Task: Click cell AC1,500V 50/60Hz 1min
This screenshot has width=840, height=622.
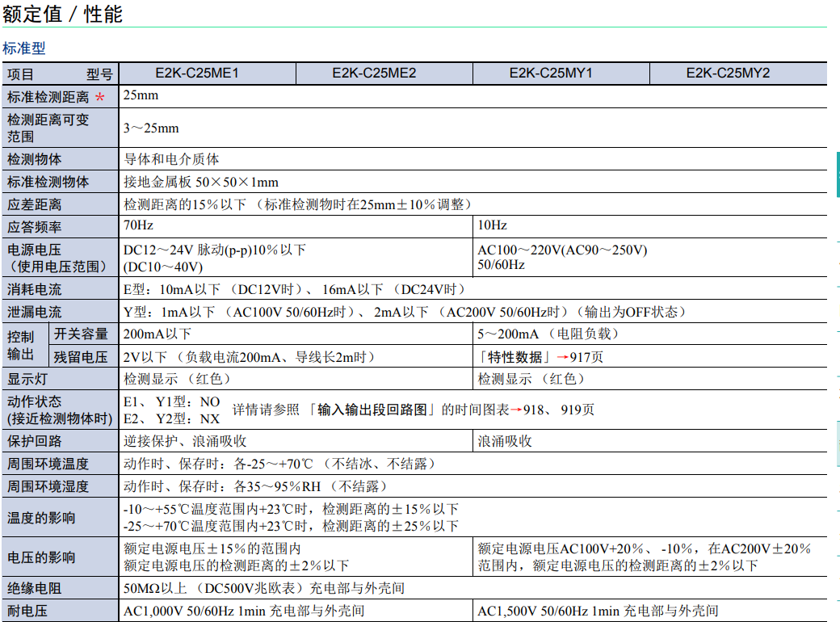Action: click(x=598, y=611)
